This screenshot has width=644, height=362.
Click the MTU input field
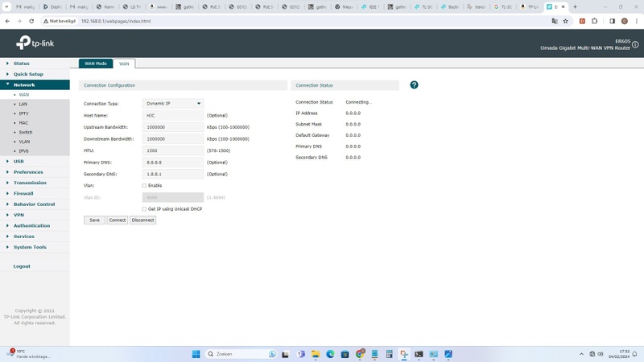click(173, 150)
